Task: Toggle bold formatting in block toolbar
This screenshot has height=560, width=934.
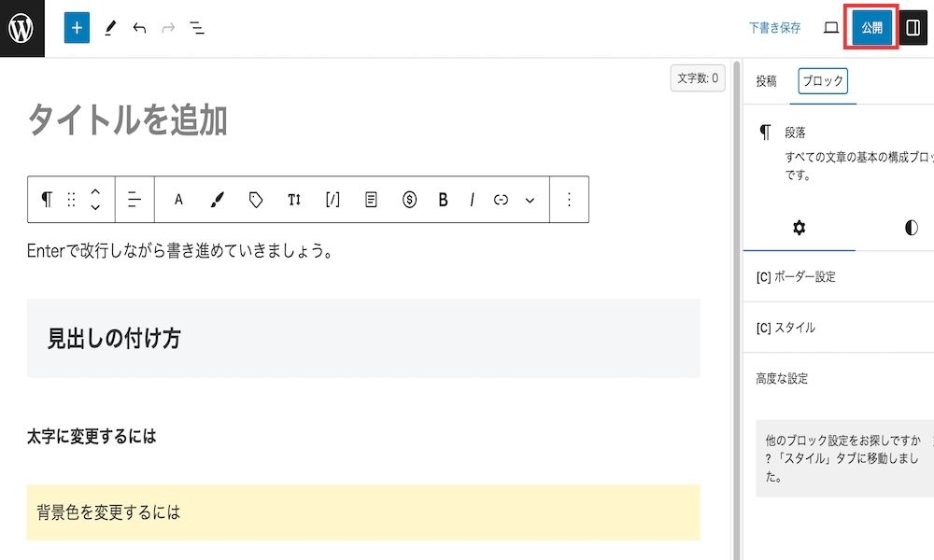Action: (x=443, y=200)
